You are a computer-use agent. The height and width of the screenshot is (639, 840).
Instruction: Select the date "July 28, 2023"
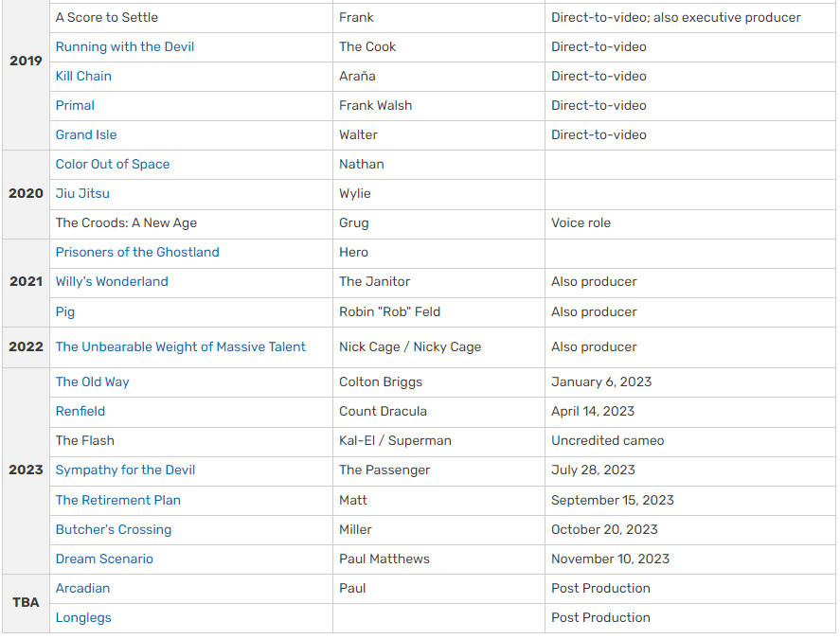click(593, 470)
